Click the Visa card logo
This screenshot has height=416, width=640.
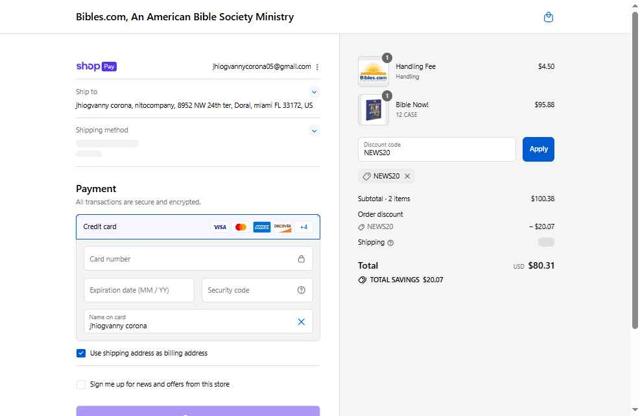tap(220, 227)
